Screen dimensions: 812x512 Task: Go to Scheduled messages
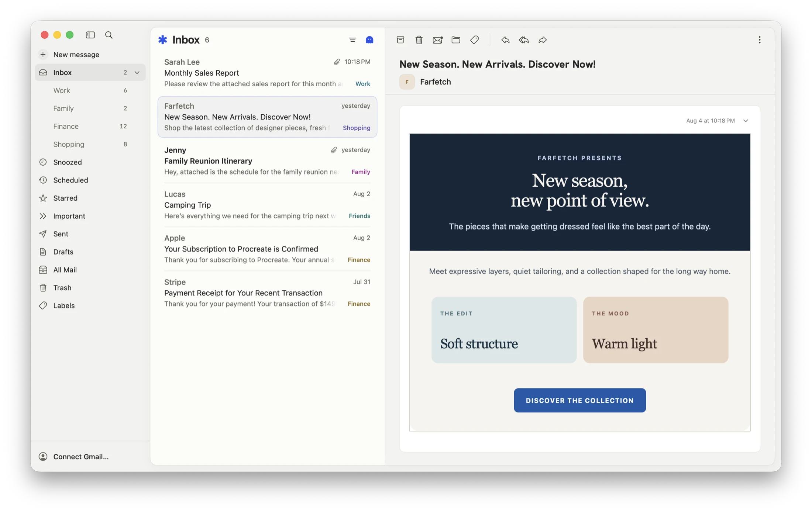coord(90,180)
